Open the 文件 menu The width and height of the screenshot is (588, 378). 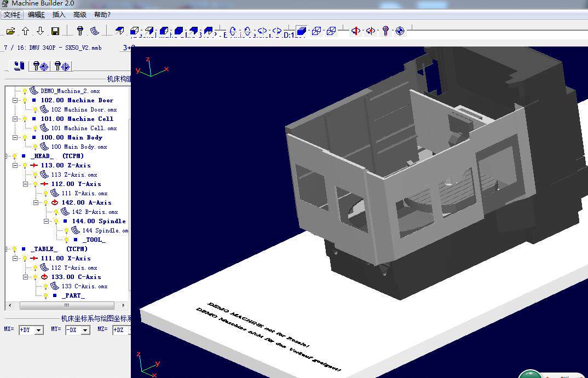pyautogui.click(x=11, y=15)
